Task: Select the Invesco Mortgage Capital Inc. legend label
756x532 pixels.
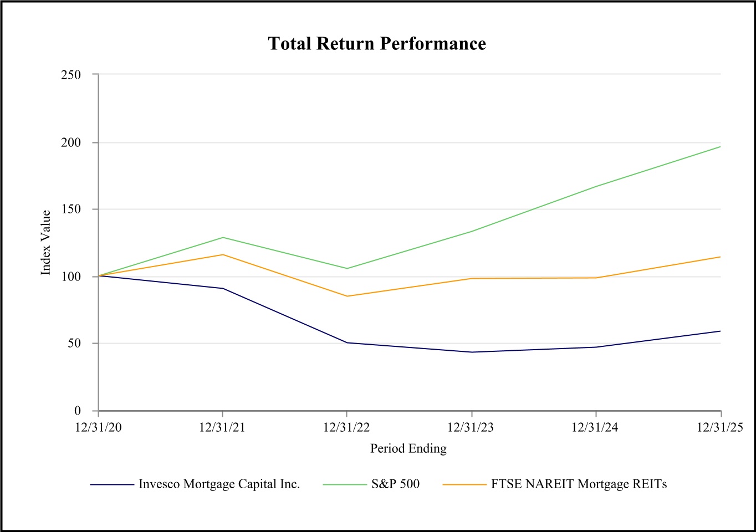Action: tap(219, 484)
